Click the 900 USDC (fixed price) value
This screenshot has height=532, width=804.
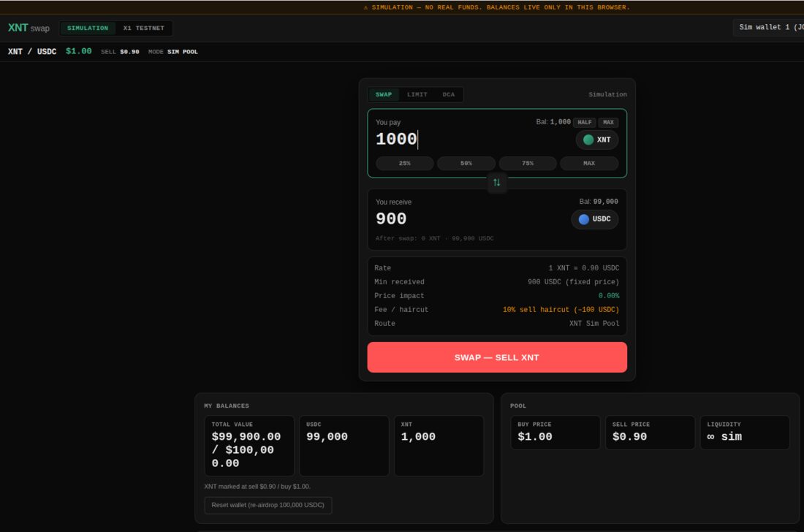pyautogui.click(x=573, y=282)
